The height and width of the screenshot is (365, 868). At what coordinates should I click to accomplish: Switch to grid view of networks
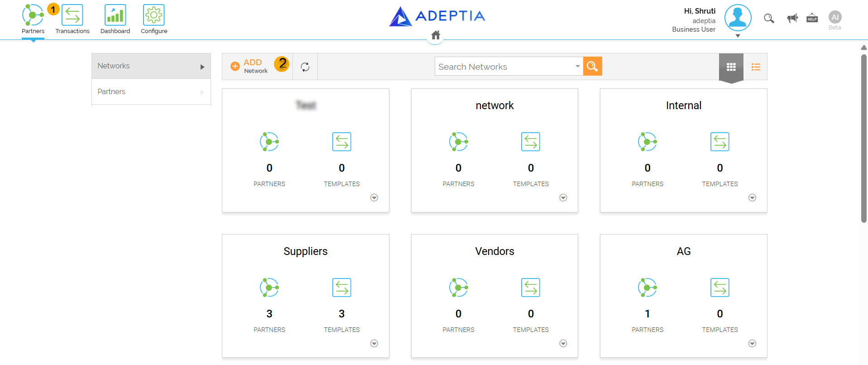coord(731,67)
